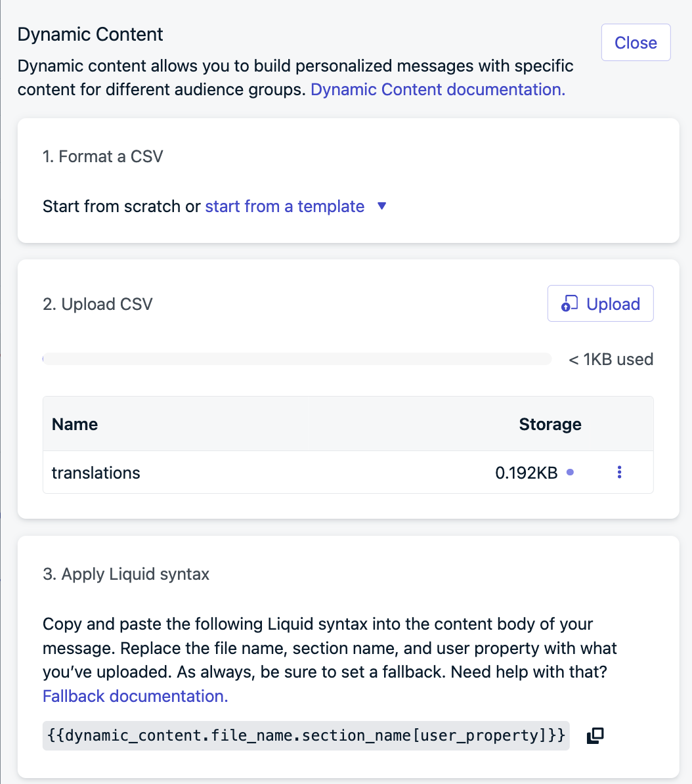692x784 pixels.
Task: Open the translations row three-dot menu
Action: (x=619, y=472)
